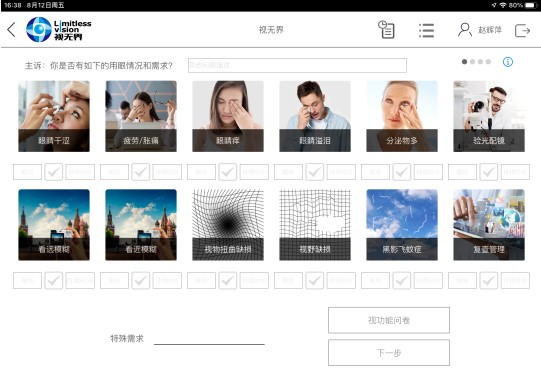Select the 眼睛溢泪 image card
The image size is (541, 385).
click(x=315, y=116)
